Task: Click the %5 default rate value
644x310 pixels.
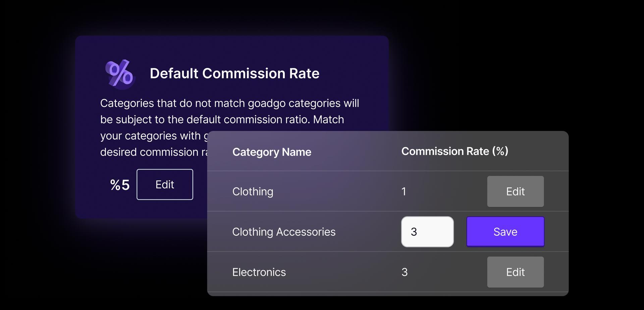Action: 120,185
